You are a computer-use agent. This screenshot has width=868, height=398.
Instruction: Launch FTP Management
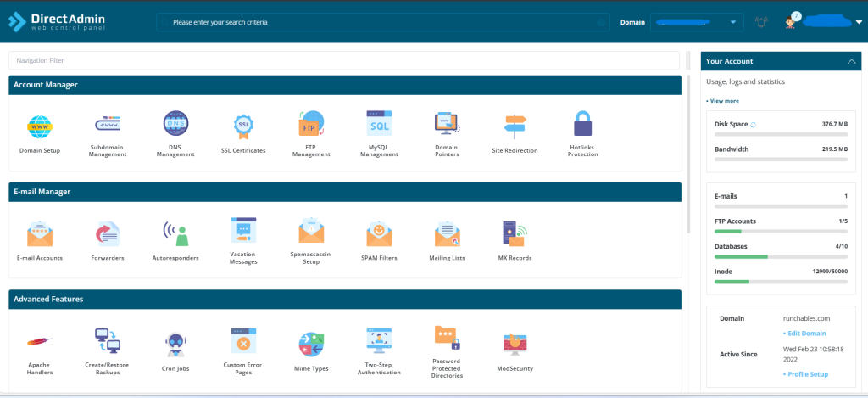(311, 125)
